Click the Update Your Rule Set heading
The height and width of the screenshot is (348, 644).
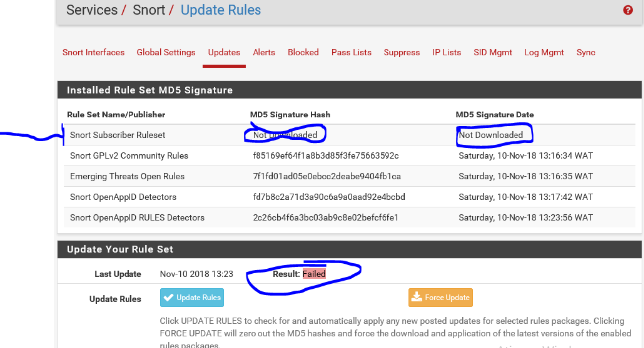coord(120,249)
